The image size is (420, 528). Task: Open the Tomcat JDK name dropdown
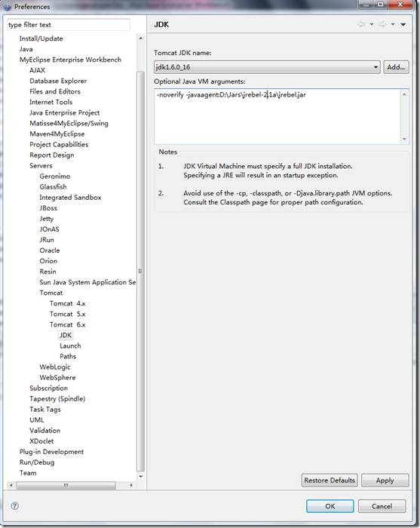click(x=267, y=67)
